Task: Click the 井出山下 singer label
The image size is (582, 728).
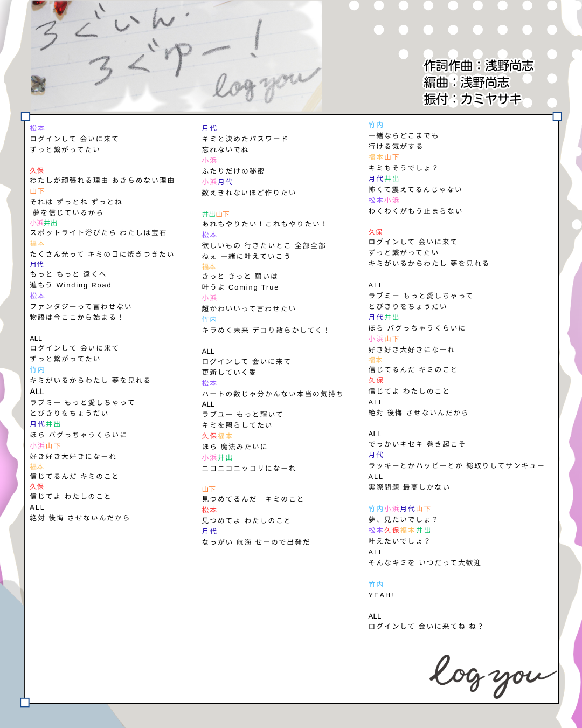Action: pos(216,215)
